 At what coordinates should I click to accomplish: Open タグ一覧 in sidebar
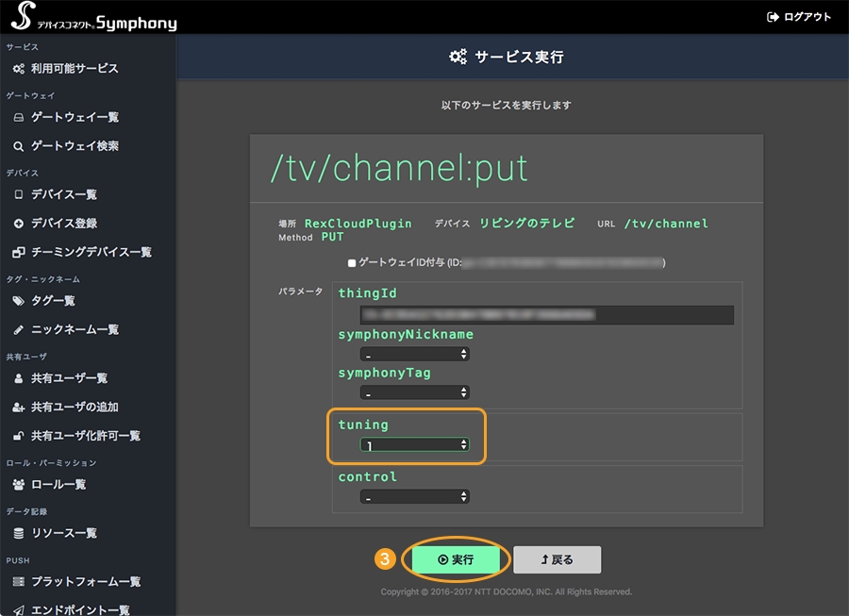point(53,301)
